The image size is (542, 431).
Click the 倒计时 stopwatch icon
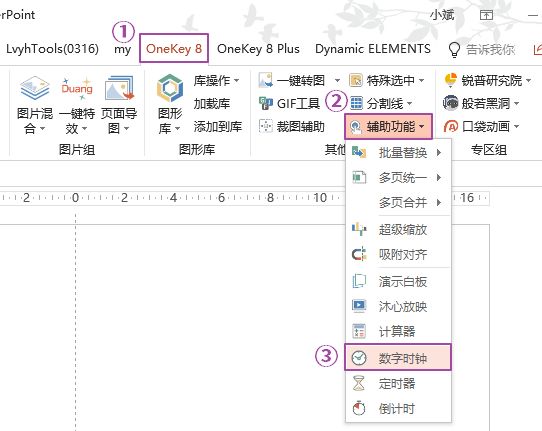[x=359, y=409]
